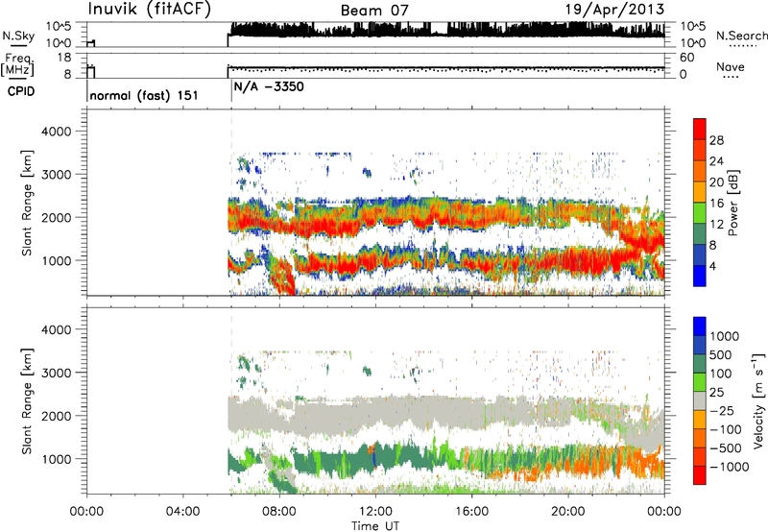Screen dimensions: 768x532
Task: Pick the blue bottom segment of power colorbar
Action: pos(700,276)
